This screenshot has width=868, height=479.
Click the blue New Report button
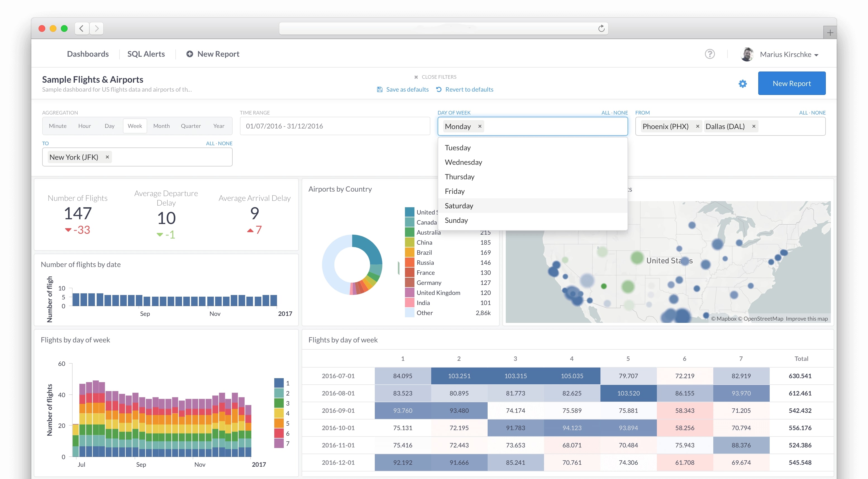(791, 83)
